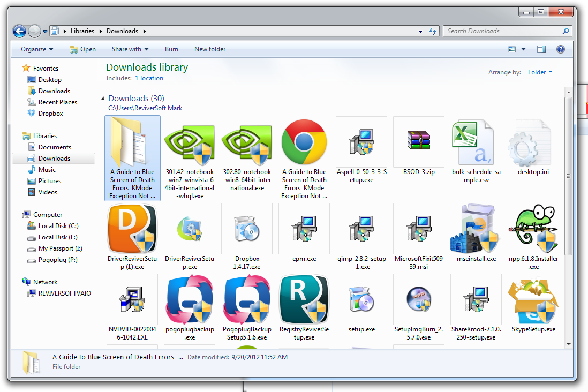Select the epm.exe icon
588x392 pixels.
click(304, 229)
